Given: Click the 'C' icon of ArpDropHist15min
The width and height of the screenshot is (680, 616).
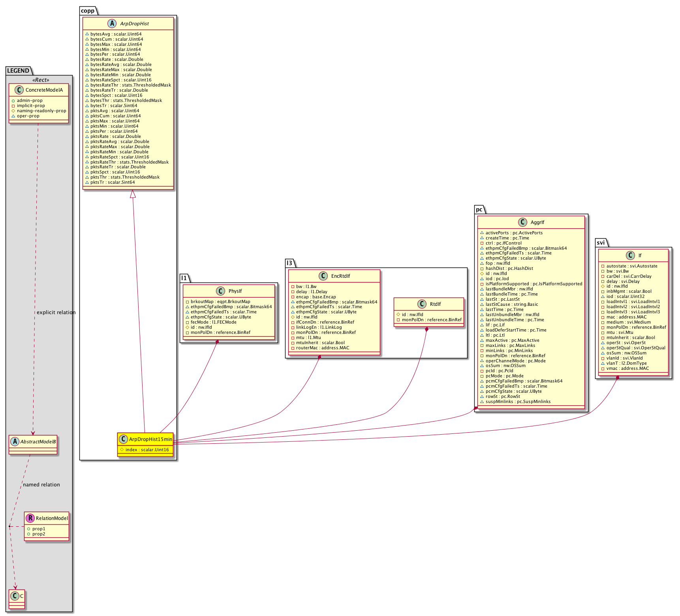Looking at the screenshot, I should 123,439.
